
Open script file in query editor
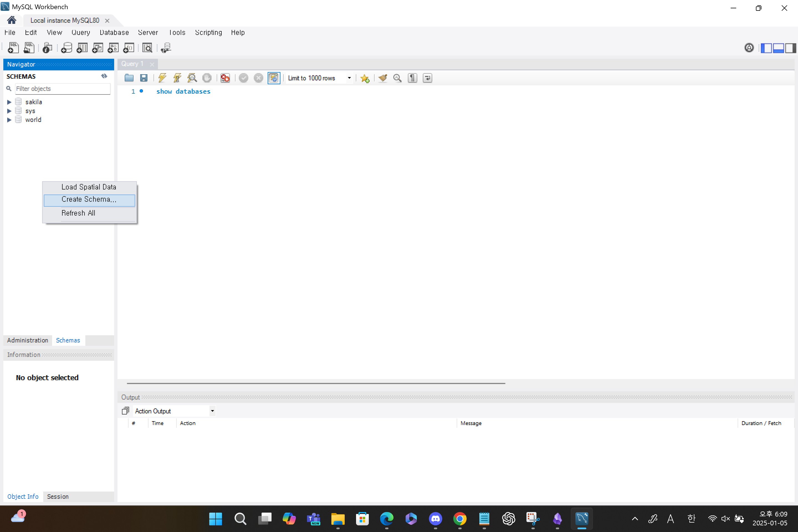coord(129,78)
